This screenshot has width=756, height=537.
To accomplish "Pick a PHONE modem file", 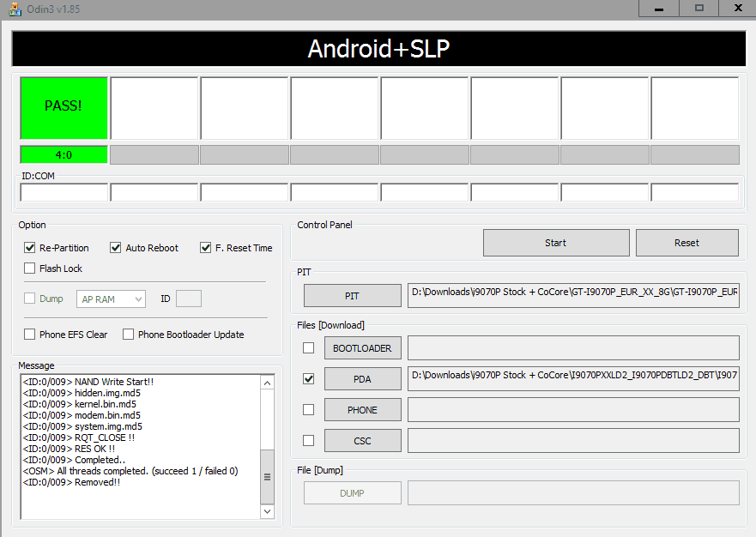I will pyautogui.click(x=363, y=410).
